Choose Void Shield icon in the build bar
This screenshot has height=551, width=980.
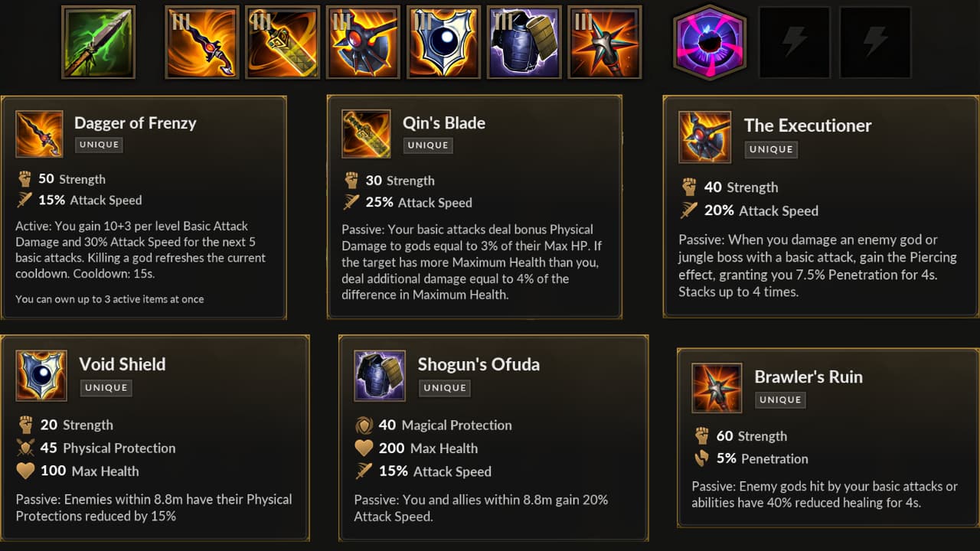tap(443, 42)
